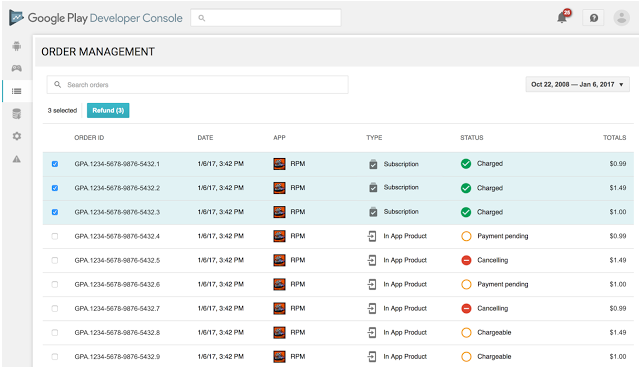
Task: Click Charged green check for order 5432.3
Action: pyautogui.click(x=466, y=212)
